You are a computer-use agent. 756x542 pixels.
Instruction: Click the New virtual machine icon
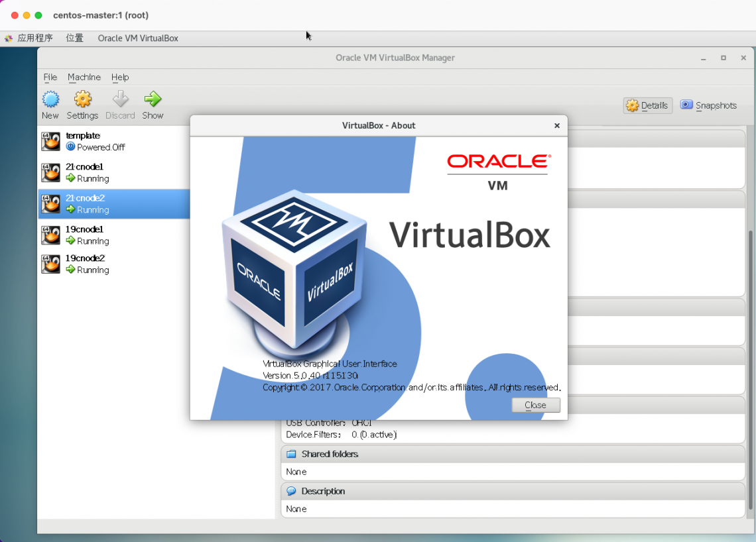point(50,100)
